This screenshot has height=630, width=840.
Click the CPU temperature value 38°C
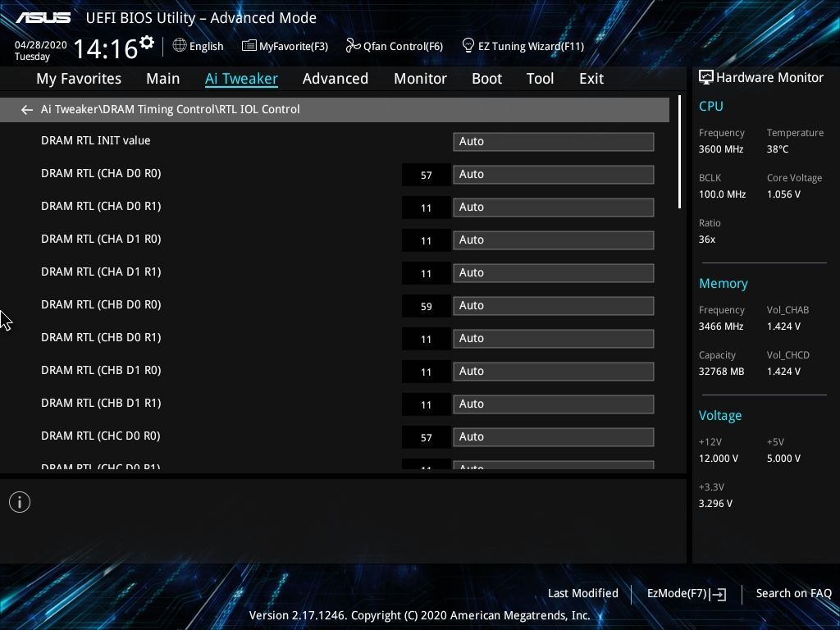tap(778, 149)
